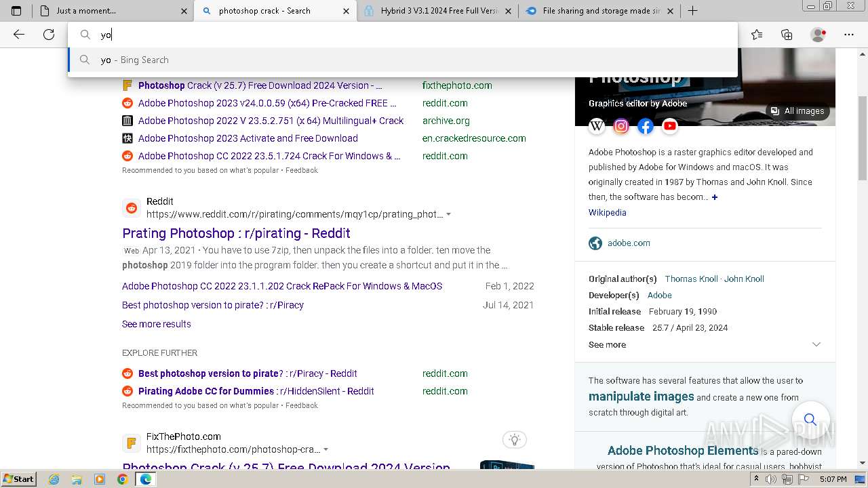The image size is (868, 488).
Task: Open Google Chrome from the taskbar
Action: pyautogui.click(x=122, y=479)
